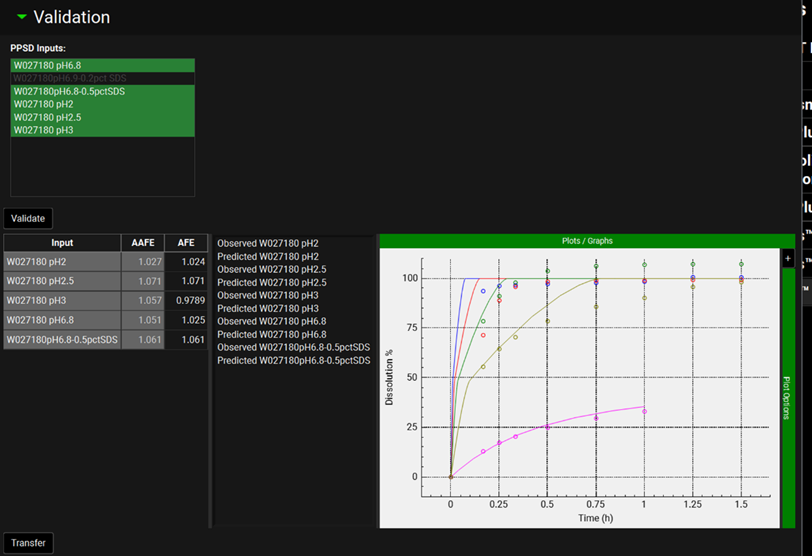This screenshot has height=556, width=812.
Task: Sort by the AFE column header
Action: tap(186, 243)
